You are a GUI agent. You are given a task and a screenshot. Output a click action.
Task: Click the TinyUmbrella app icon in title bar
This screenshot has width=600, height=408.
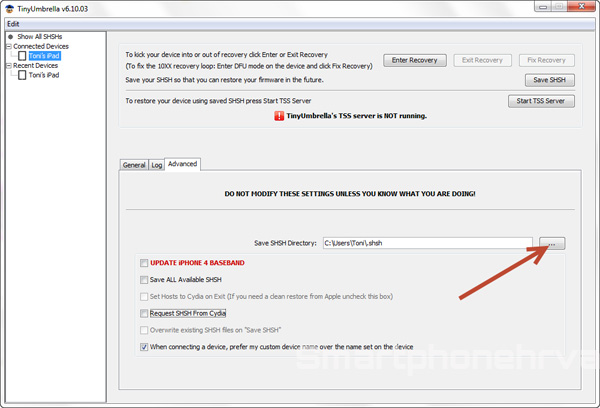pyautogui.click(x=10, y=8)
